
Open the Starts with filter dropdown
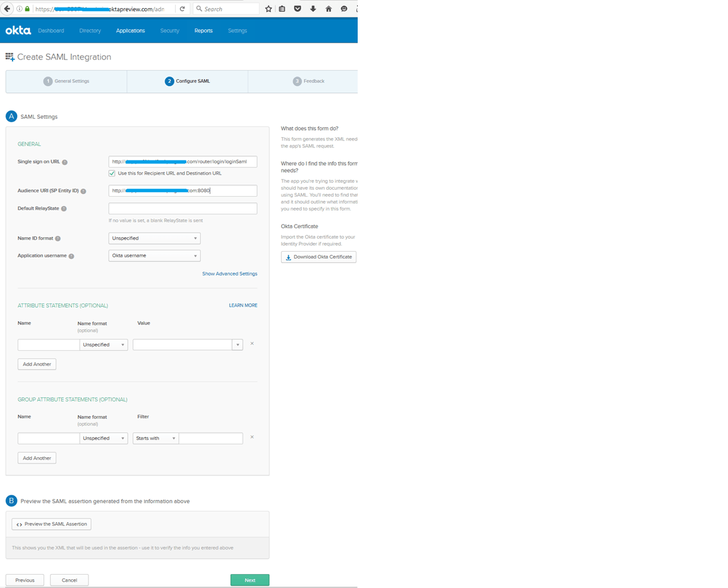155,438
